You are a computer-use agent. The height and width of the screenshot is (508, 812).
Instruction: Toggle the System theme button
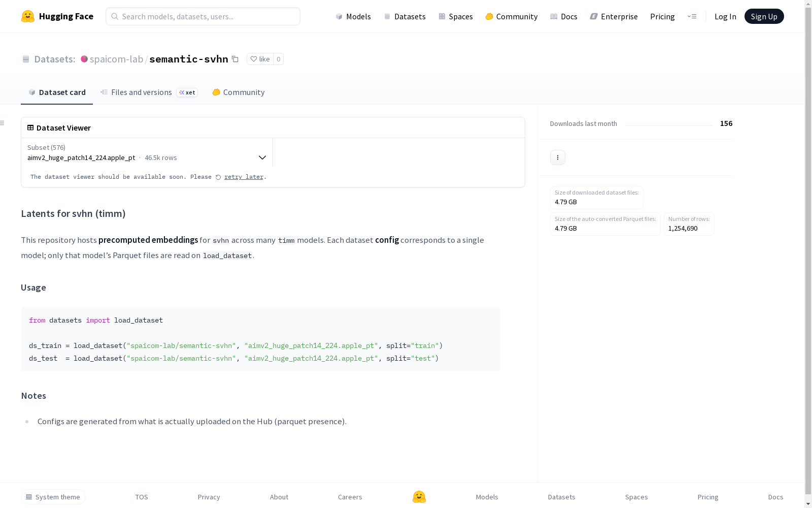53,497
